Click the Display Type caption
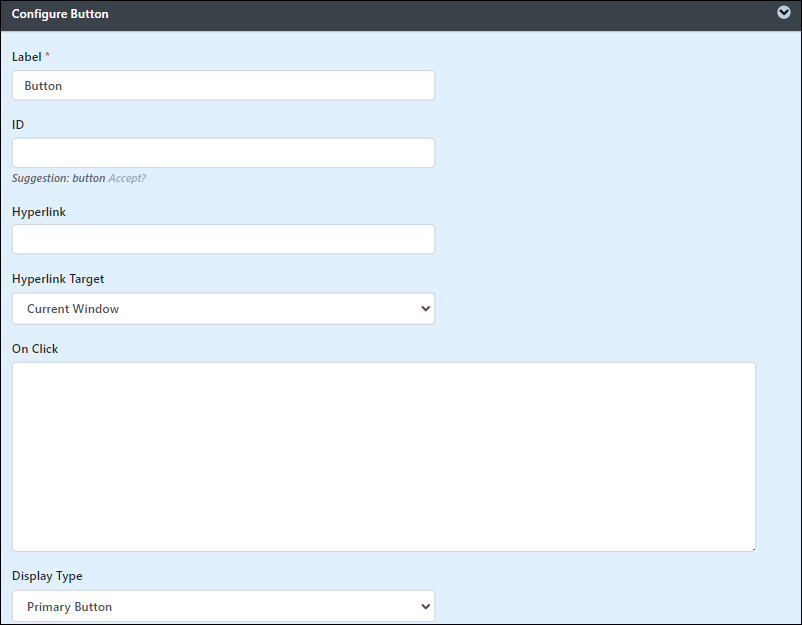 tap(47, 576)
